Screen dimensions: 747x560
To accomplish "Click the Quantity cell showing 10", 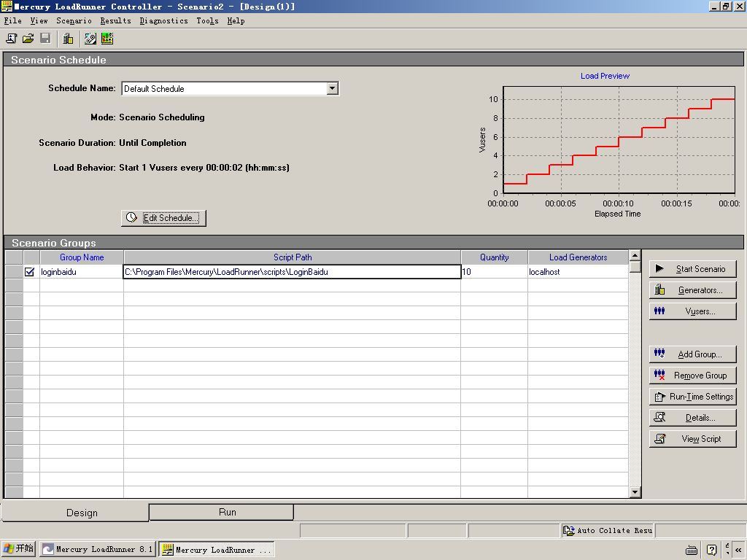I will click(494, 272).
